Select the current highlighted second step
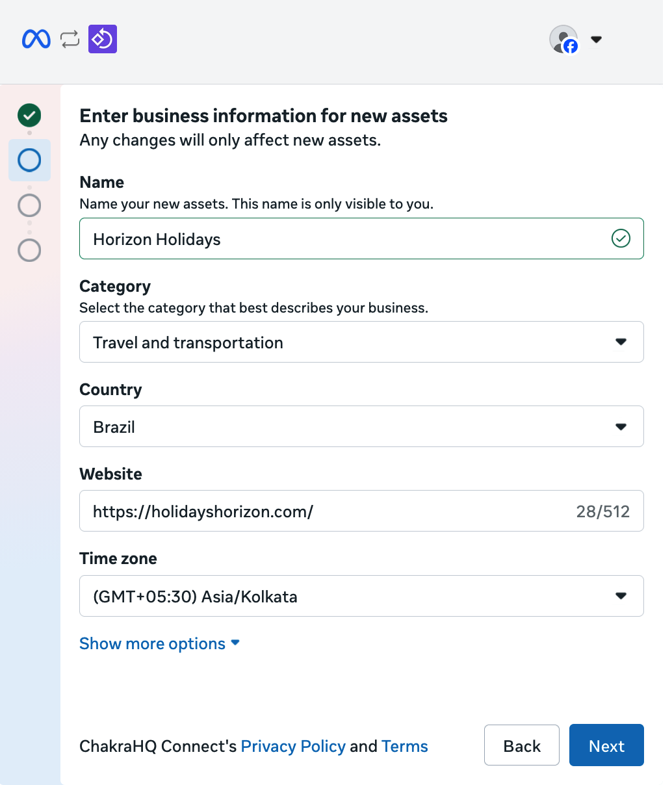This screenshot has height=785, width=672. pos(29,160)
